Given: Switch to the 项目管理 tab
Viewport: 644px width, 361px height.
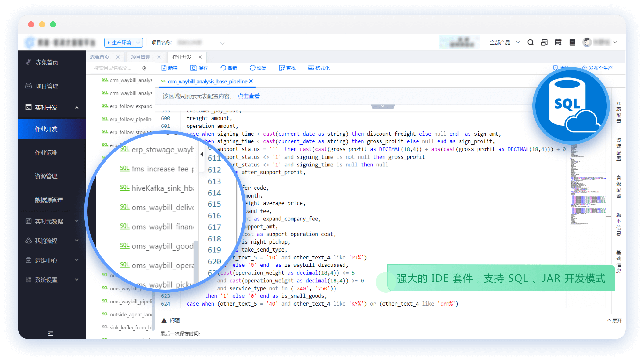Looking at the screenshot, I should point(141,57).
